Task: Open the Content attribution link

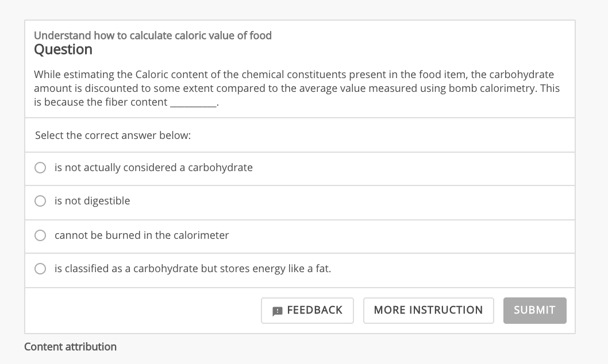Action: click(70, 347)
